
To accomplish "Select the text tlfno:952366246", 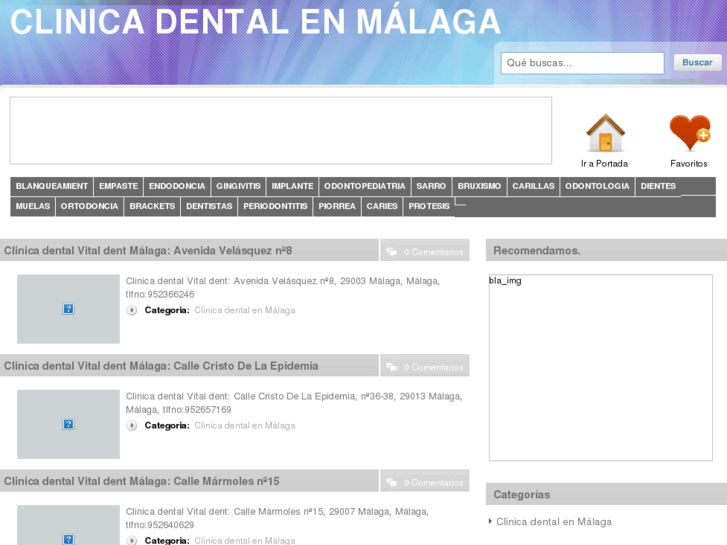I will (x=160, y=295).
